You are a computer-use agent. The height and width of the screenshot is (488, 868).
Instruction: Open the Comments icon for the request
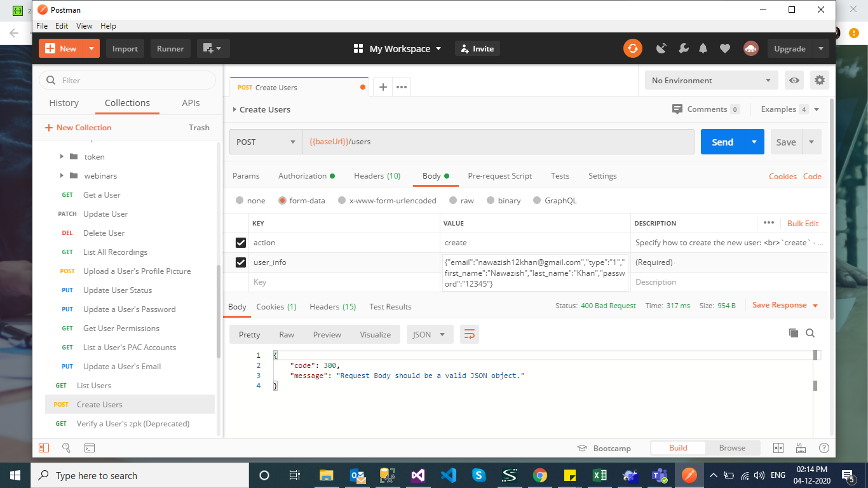[677, 109]
